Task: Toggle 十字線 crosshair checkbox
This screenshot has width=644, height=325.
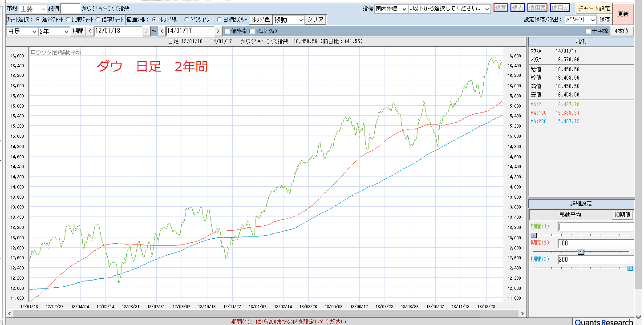Action: click(588, 31)
